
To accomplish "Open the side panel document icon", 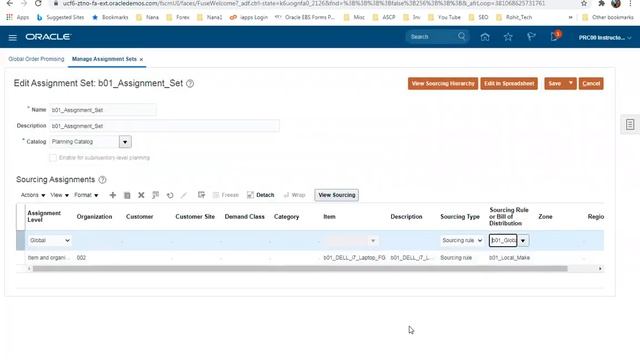I will coord(630,124).
